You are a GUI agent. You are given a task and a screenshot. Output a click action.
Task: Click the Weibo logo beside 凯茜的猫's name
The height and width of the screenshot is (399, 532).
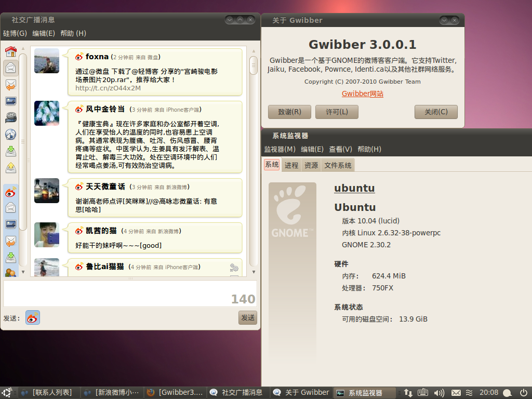pos(79,231)
